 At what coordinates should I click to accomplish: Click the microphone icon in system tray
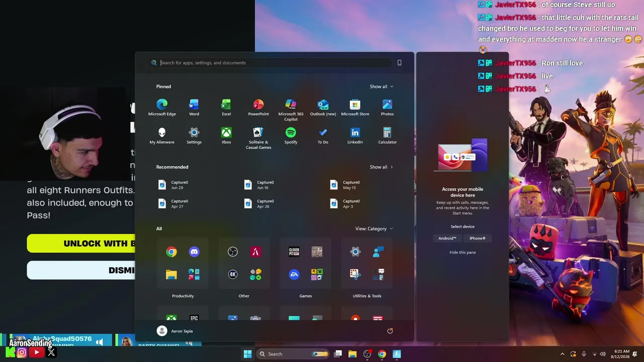pos(584,354)
